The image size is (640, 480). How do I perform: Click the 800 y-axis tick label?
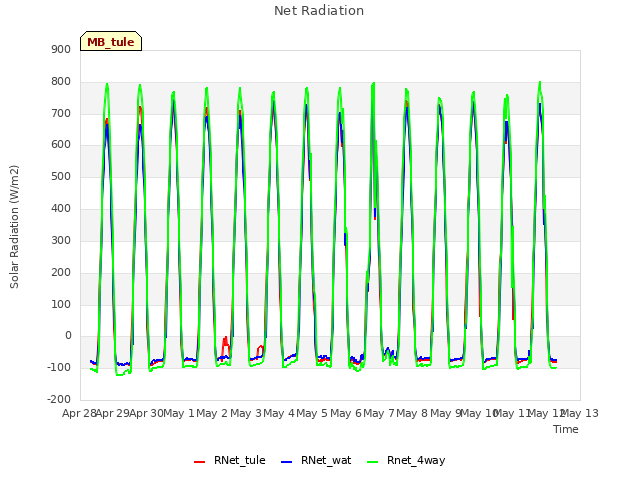point(61,82)
